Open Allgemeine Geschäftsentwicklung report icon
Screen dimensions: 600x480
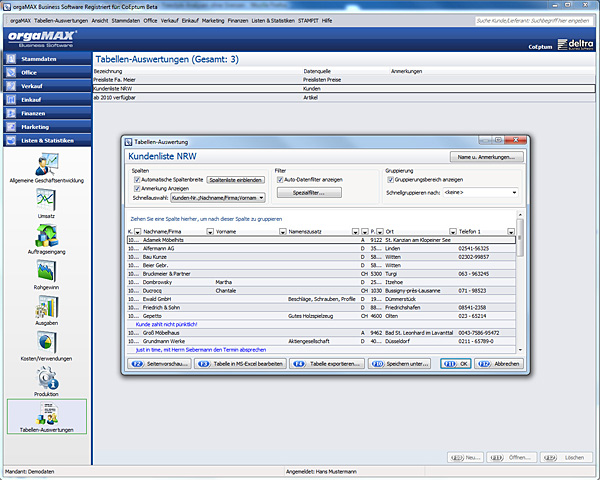click(x=47, y=164)
